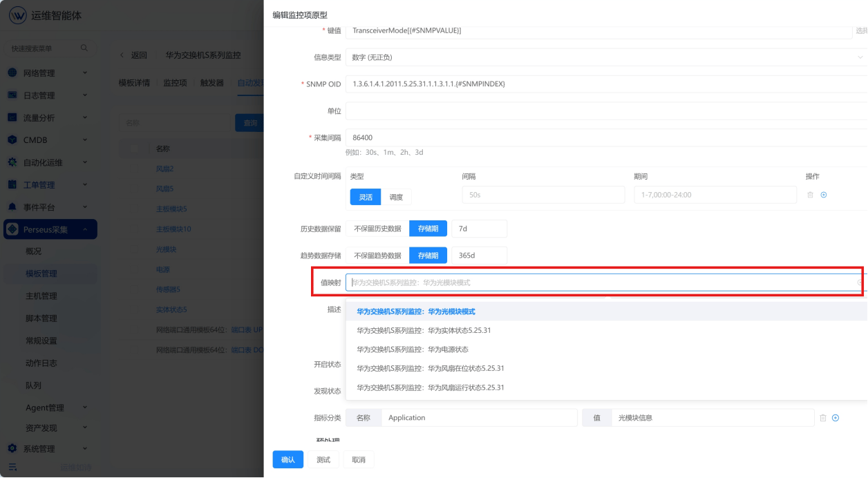868x478 pixels.
Task: Collapse the Perseus采集 menu chevron
Action: [x=85, y=229]
